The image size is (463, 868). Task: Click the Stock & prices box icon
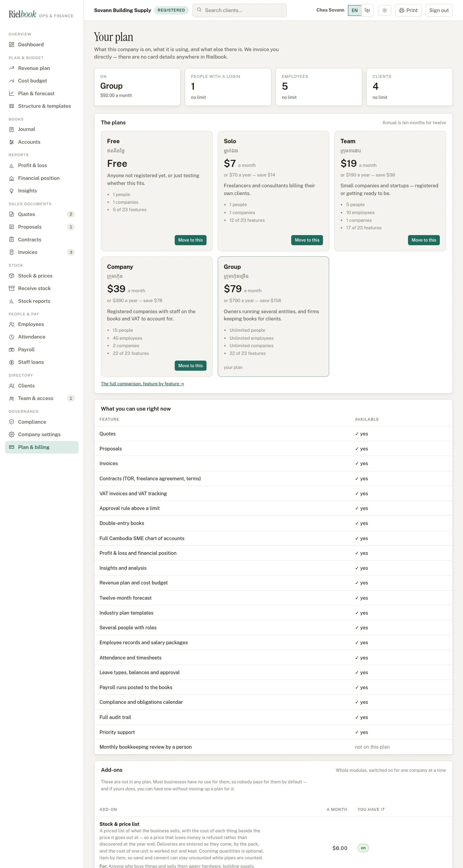pyautogui.click(x=12, y=276)
